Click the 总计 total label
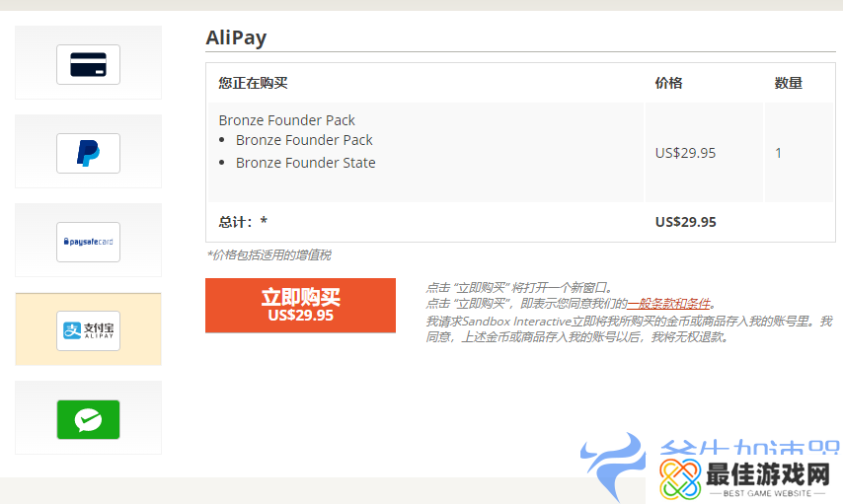This screenshot has width=843, height=504. click(243, 222)
